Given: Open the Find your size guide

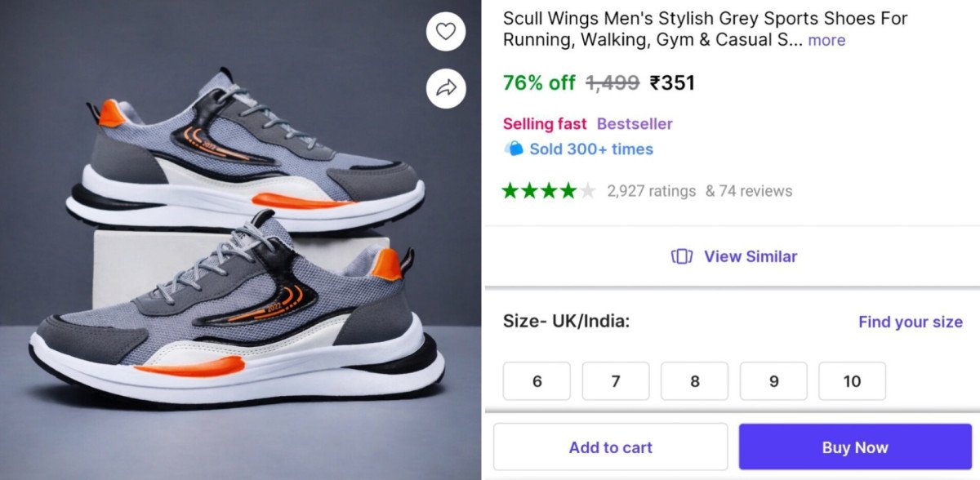Looking at the screenshot, I should 910,322.
